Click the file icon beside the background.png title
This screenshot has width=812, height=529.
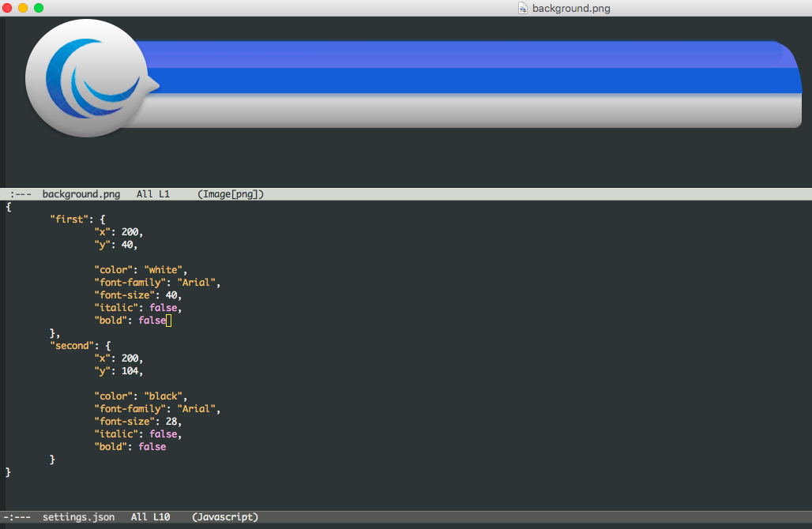tap(523, 8)
